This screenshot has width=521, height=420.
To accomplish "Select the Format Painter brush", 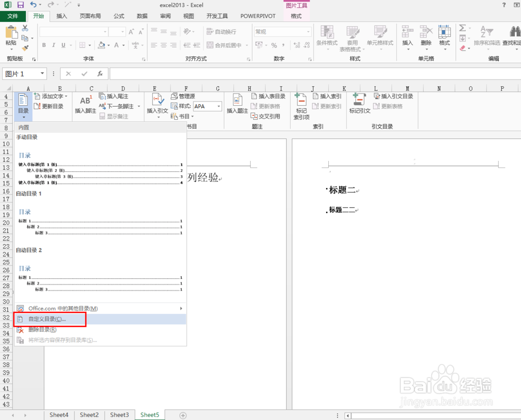I will pyautogui.click(x=25, y=48).
